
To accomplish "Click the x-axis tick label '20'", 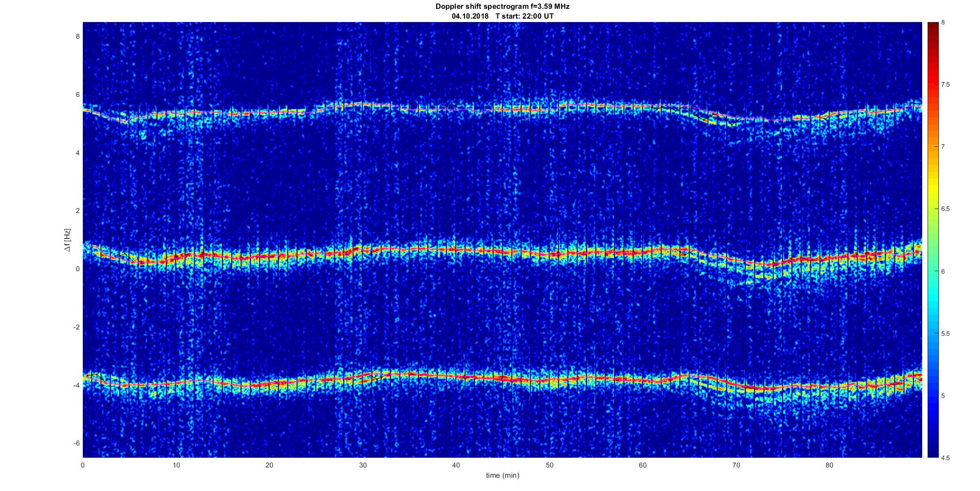I will [269, 465].
